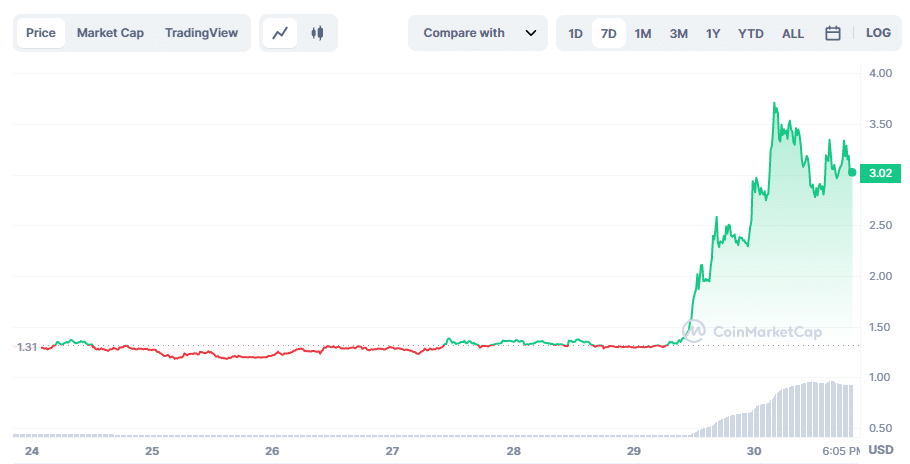The image size is (910, 464).
Task: Open the TradingView tab
Action: click(201, 33)
